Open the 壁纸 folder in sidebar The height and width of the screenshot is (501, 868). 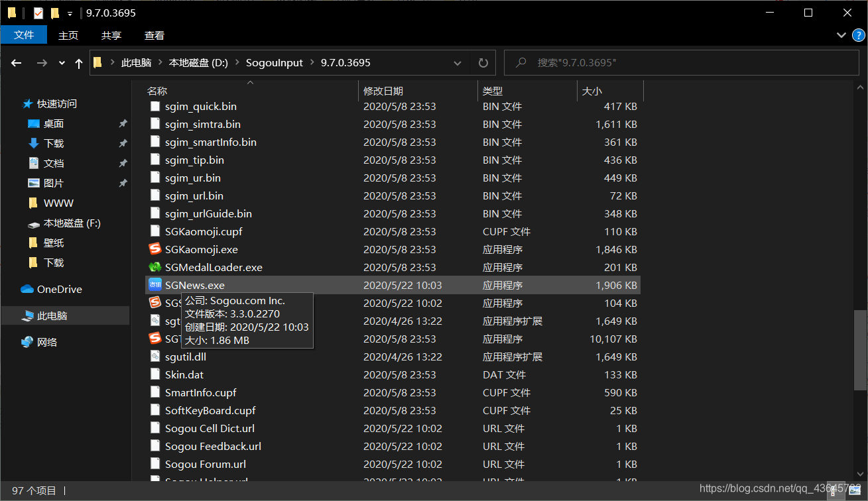[x=53, y=243]
